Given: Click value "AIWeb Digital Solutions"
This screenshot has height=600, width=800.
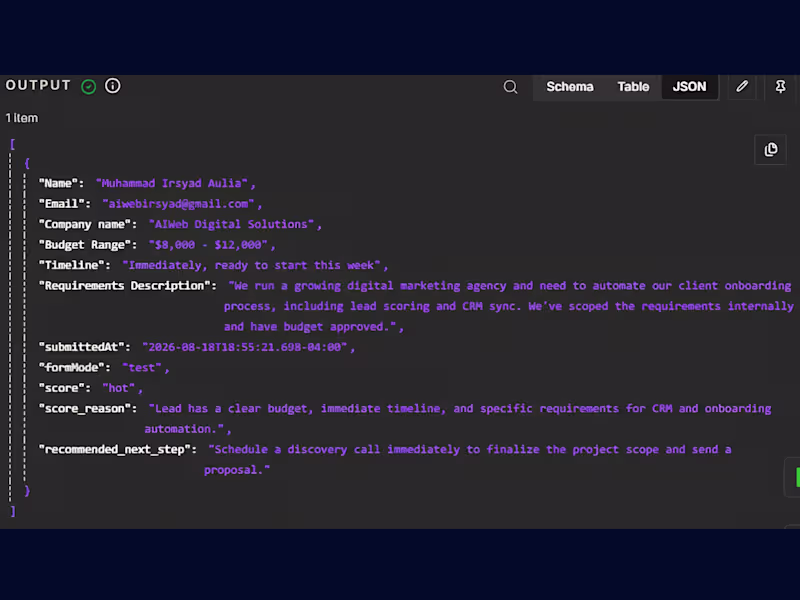Looking at the screenshot, I should tap(231, 224).
